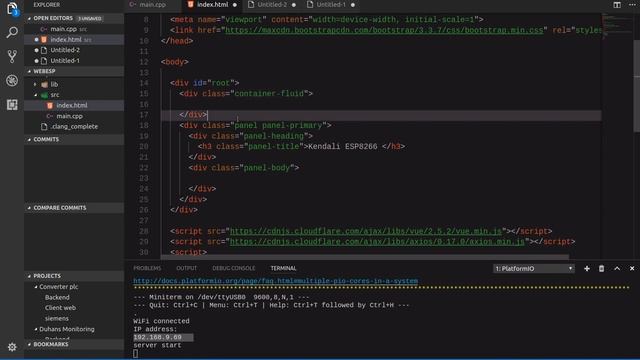Screen dimensions: 640x360
Task: Follow the axios.min.js script link
Action: point(377,242)
